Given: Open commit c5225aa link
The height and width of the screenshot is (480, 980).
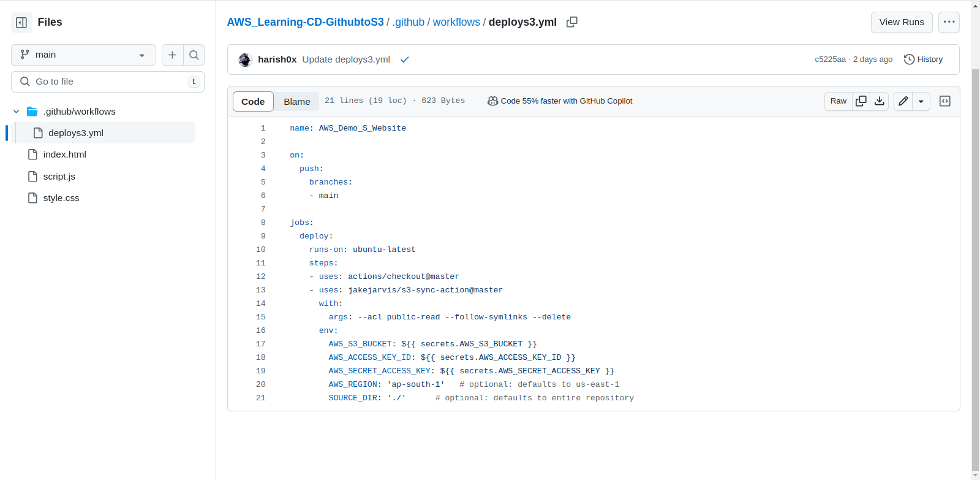Looking at the screenshot, I should [830, 59].
